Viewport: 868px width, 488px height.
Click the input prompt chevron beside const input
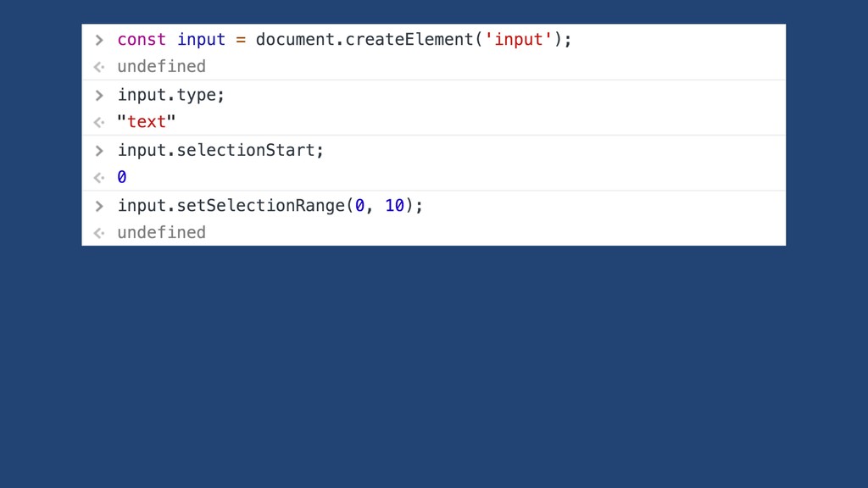[99, 41]
